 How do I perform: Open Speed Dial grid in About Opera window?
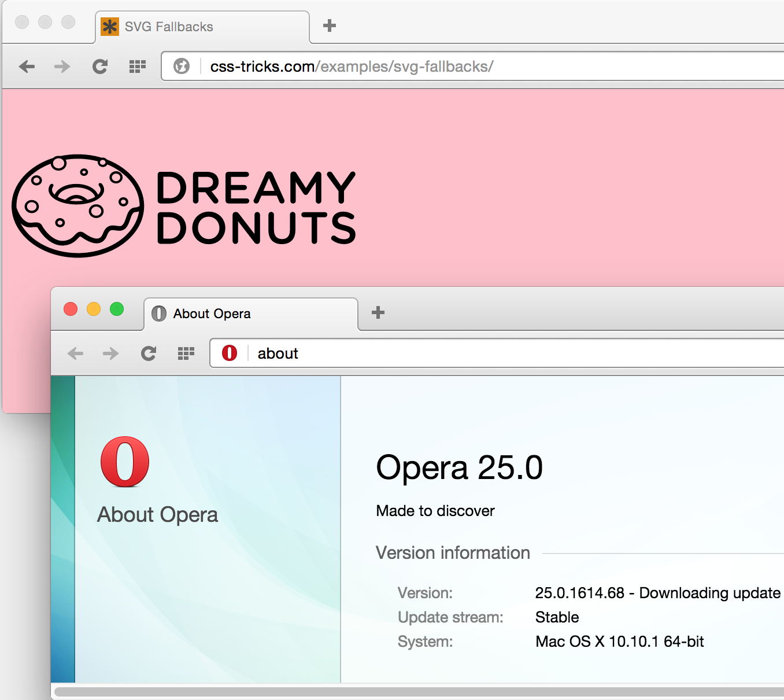click(x=186, y=353)
